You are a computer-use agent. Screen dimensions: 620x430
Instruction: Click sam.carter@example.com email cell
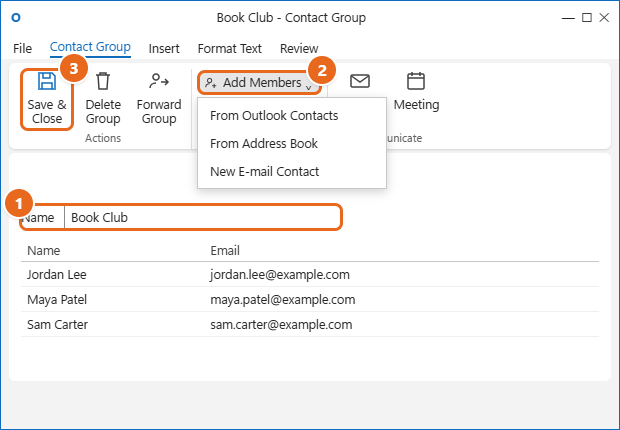(281, 324)
